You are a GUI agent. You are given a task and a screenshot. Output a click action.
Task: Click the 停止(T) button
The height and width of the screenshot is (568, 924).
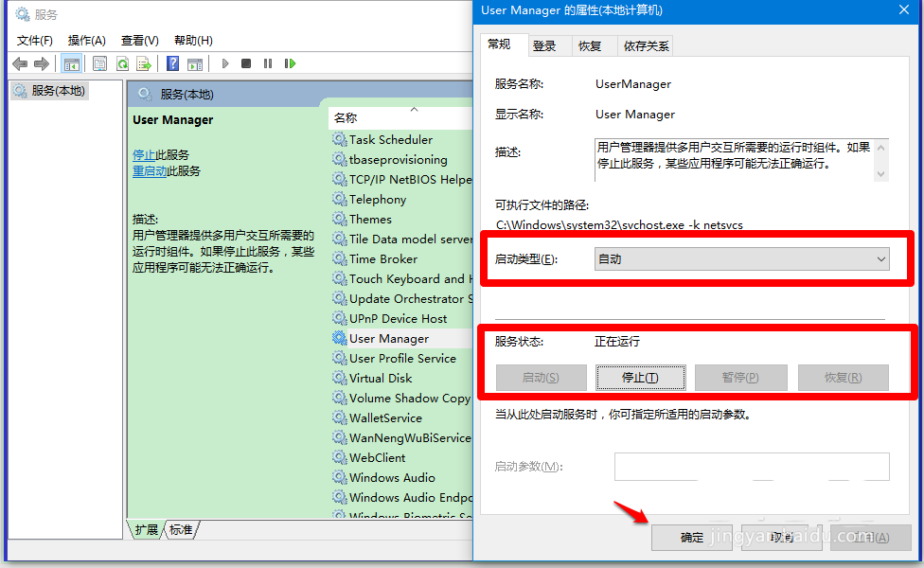pos(640,377)
